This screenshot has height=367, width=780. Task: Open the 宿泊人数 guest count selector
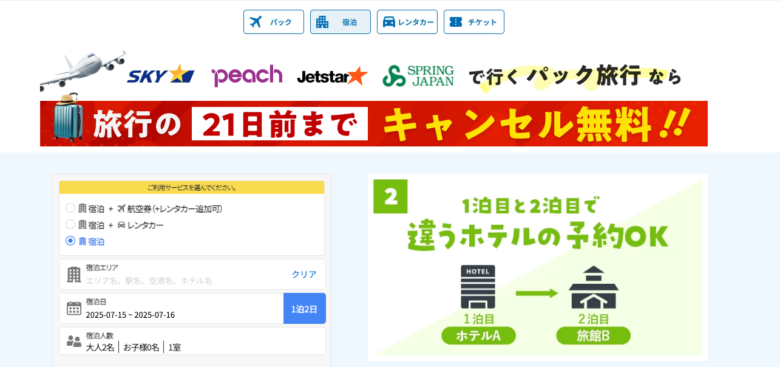pyautogui.click(x=192, y=341)
